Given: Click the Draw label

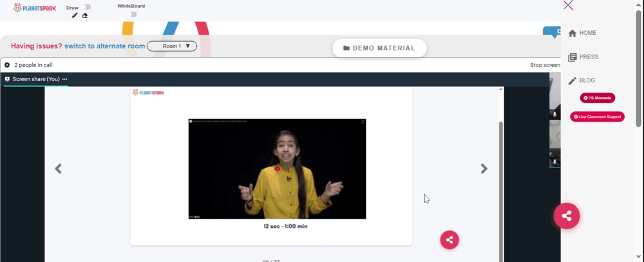Looking at the screenshot, I should (72, 8).
